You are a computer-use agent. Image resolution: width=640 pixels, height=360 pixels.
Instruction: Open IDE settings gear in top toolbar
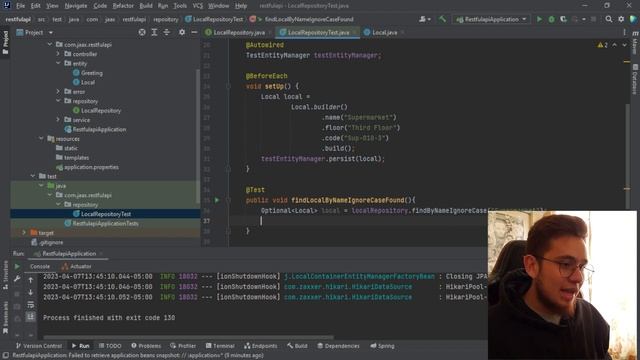[621, 19]
